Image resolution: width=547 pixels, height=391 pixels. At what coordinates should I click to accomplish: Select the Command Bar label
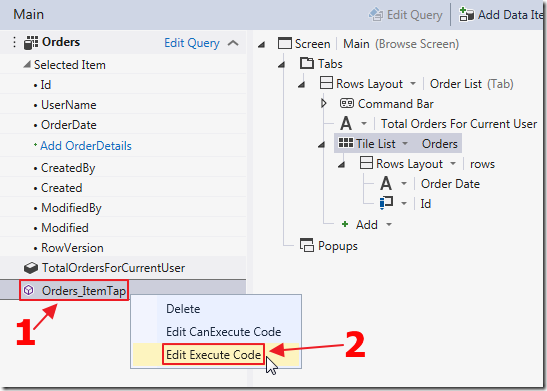[396, 104]
